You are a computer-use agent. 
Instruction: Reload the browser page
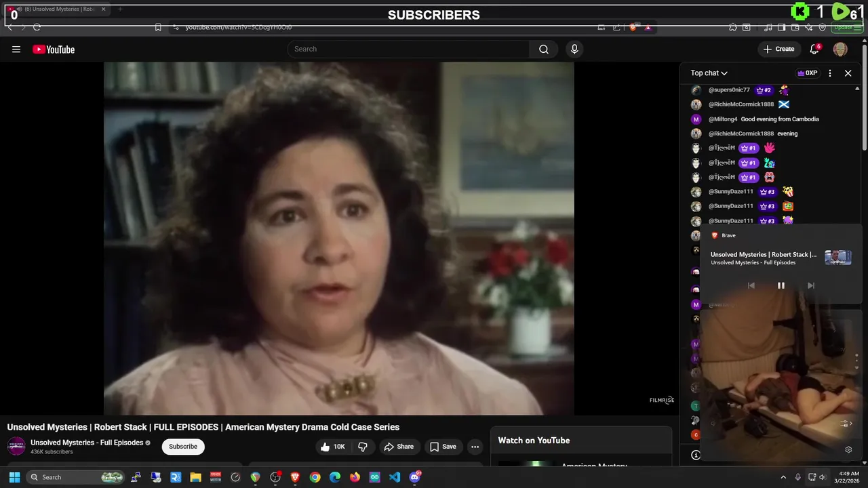[37, 27]
